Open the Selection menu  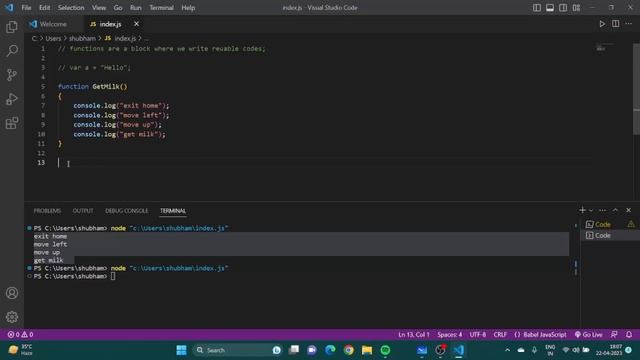(71, 8)
